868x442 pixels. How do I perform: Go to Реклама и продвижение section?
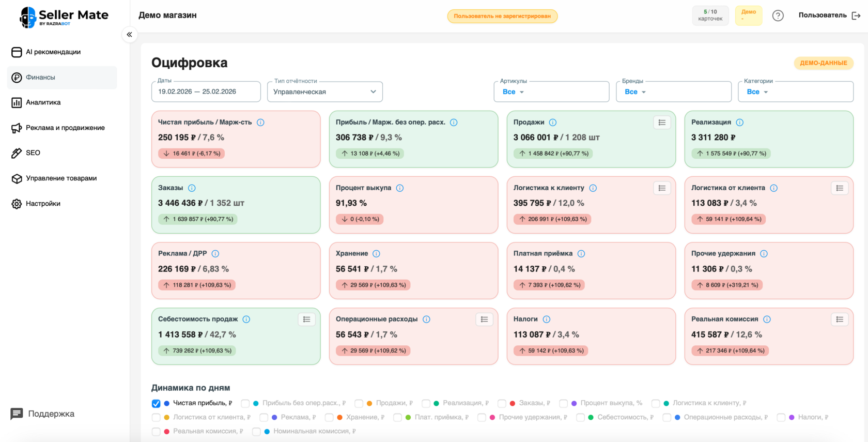(x=65, y=128)
